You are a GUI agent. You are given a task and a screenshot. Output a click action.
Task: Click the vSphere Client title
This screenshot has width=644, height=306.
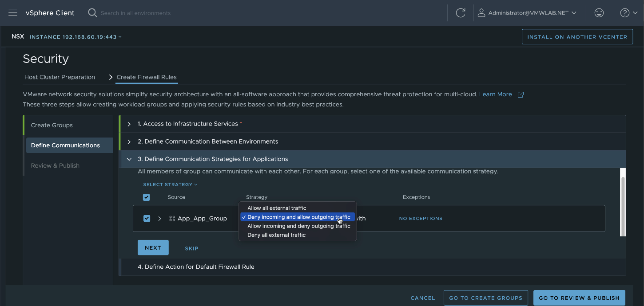50,13
